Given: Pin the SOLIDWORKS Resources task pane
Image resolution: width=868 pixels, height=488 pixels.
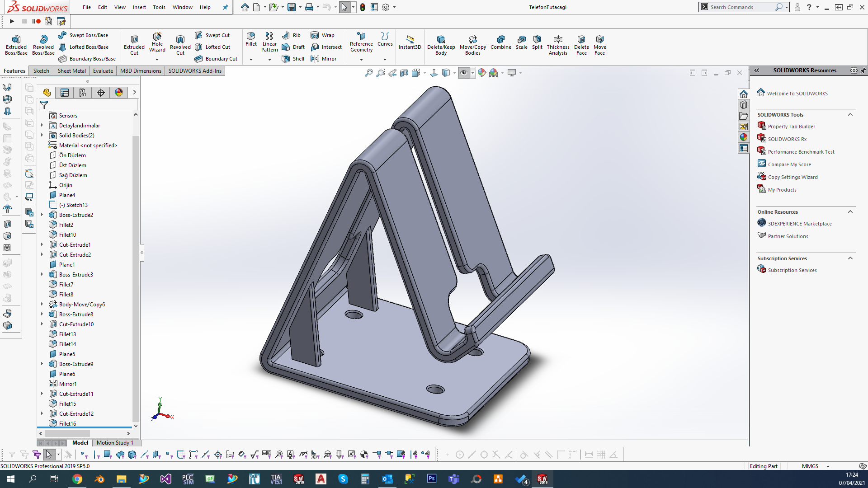Looking at the screenshot, I should tap(863, 70).
